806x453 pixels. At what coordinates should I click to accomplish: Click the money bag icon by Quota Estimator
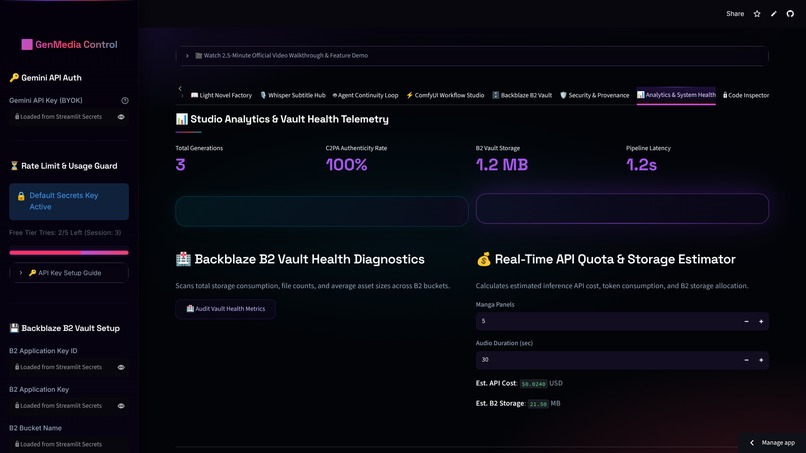484,259
